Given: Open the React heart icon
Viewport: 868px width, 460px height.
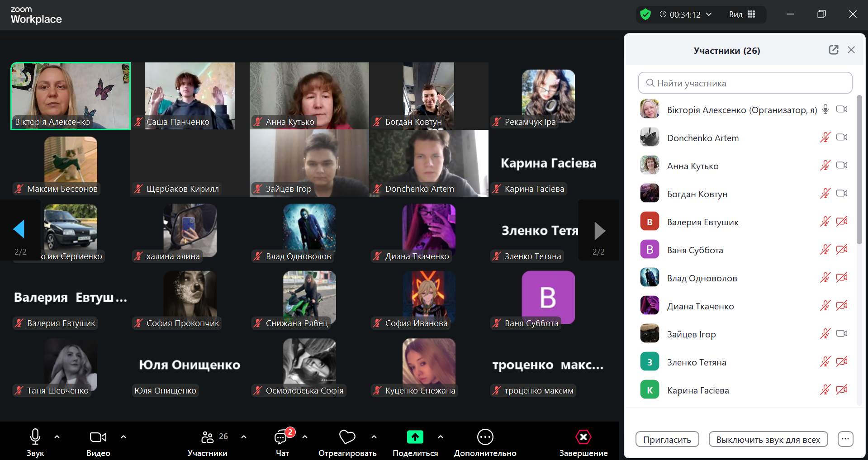Looking at the screenshot, I should (x=347, y=437).
